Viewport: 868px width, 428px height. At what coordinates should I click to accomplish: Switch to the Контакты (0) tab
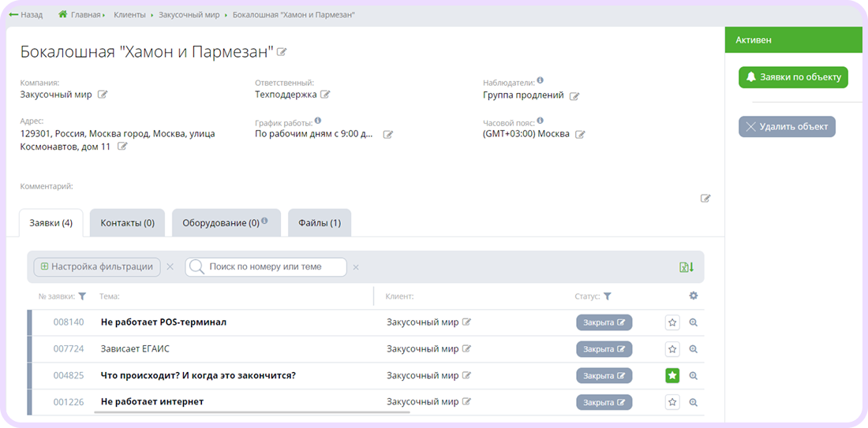127,223
